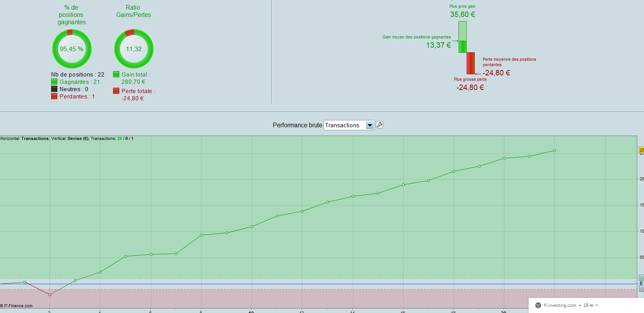Select the last point on the performance curve
644x313 pixels.
[554, 151]
